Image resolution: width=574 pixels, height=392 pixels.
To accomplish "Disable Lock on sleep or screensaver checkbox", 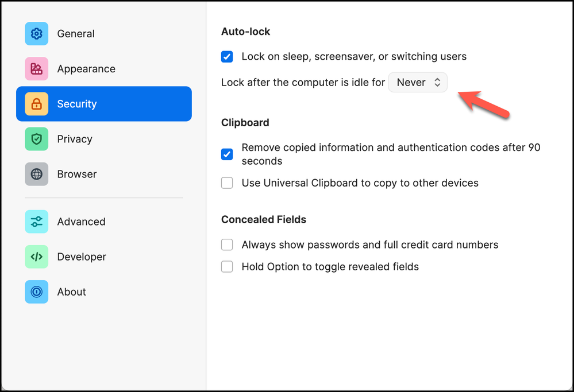I will [x=227, y=57].
